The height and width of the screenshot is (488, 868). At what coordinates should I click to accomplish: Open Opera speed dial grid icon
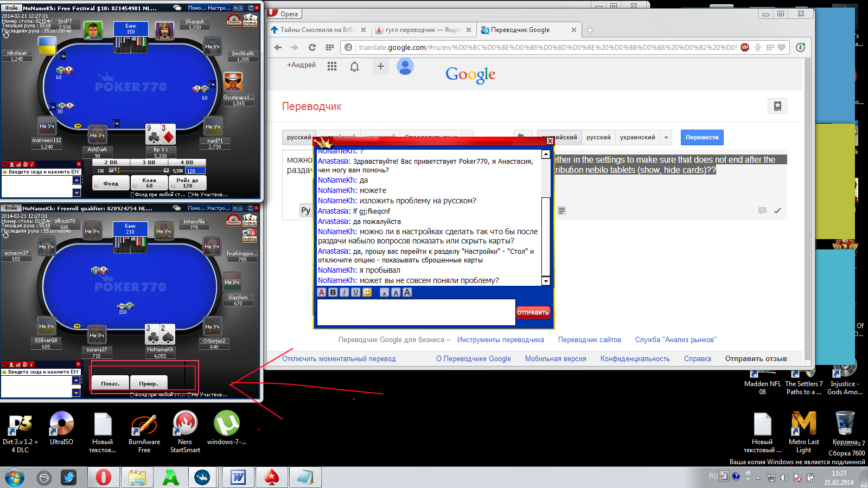(329, 47)
